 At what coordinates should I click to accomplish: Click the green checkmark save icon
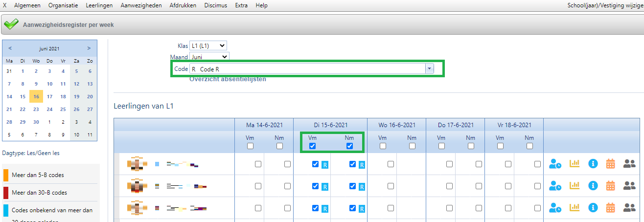(x=11, y=24)
